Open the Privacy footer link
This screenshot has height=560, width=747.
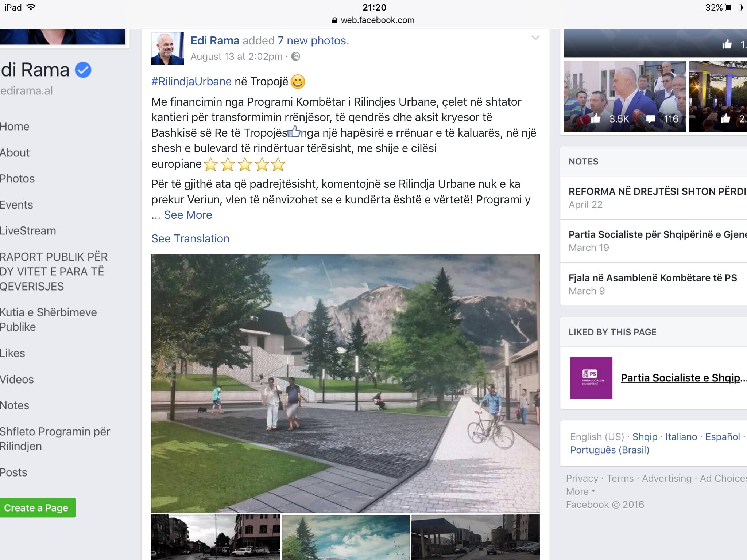(x=582, y=478)
